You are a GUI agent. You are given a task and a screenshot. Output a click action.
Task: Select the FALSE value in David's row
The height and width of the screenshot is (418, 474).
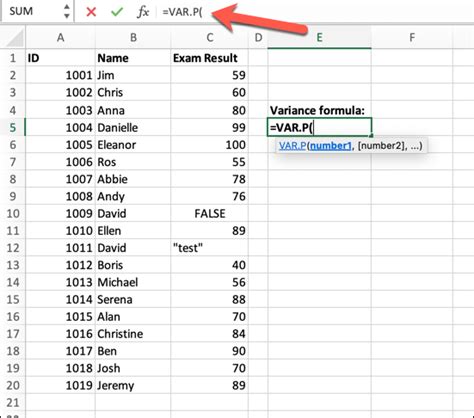tap(210, 213)
